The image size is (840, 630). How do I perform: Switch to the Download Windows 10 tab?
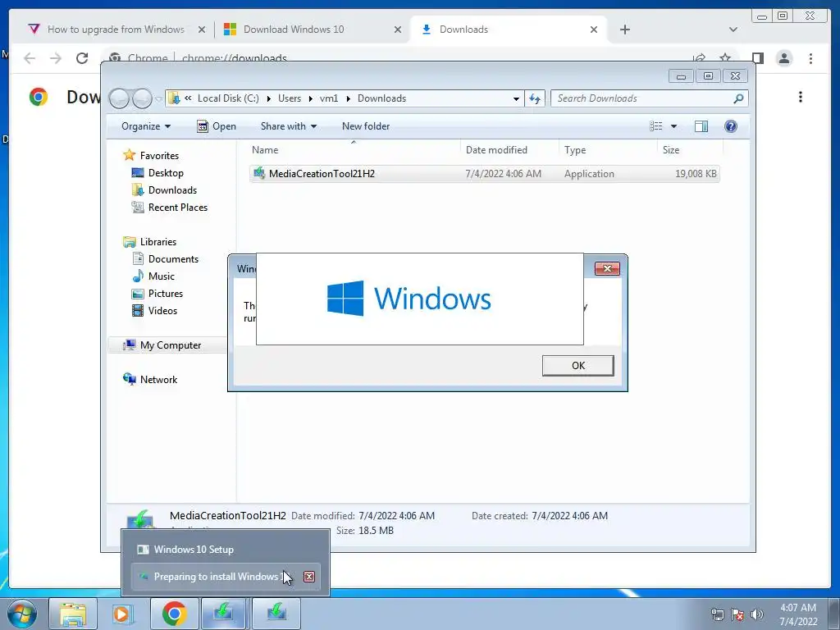(x=294, y=30)
